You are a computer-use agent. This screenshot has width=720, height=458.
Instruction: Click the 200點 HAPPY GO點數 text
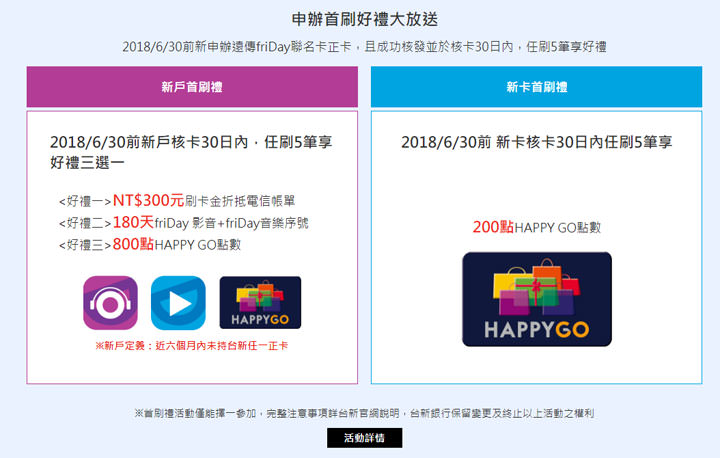[537, 227]
